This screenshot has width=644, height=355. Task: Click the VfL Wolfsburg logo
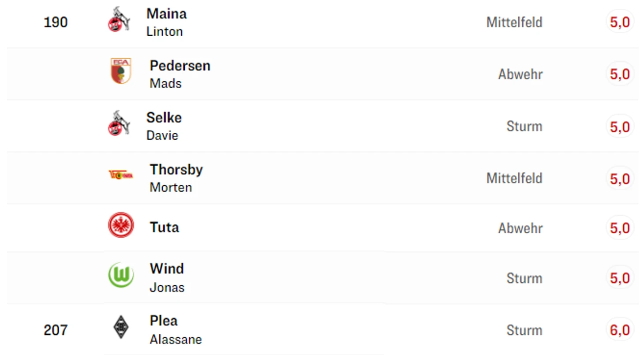coord(121,275)
